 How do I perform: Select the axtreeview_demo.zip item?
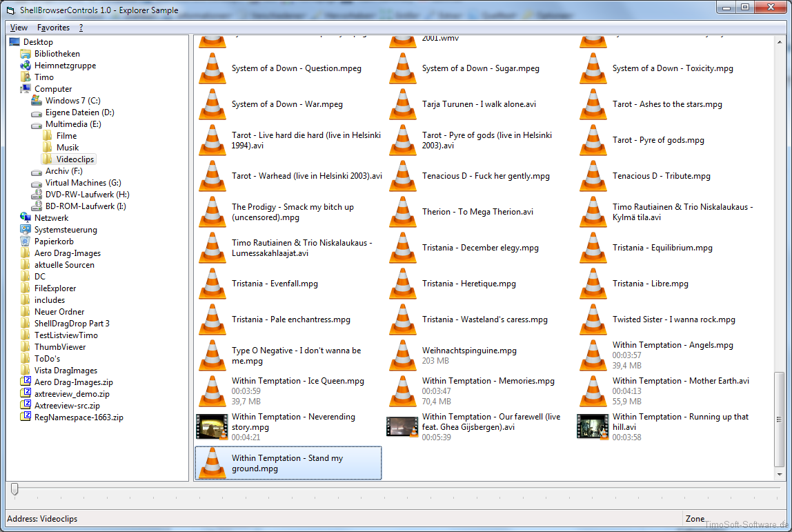tap(72, 394)
